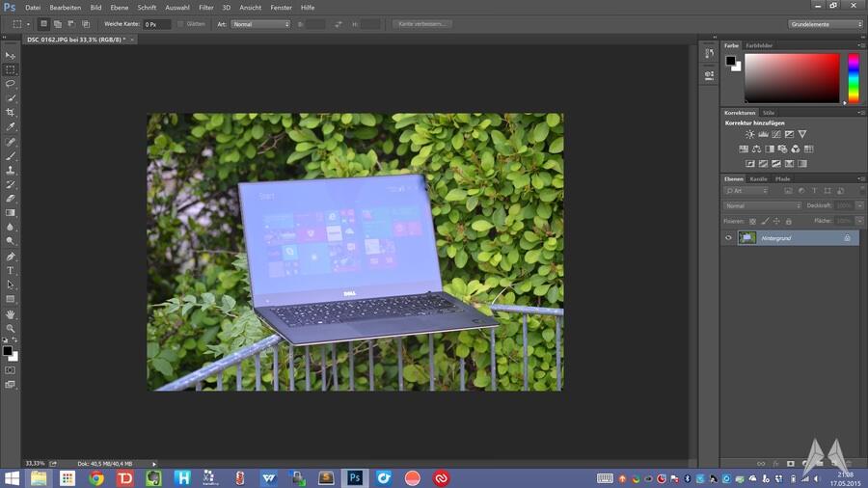The height and width of the screenshot is (488, 868).
Task: Select the Type (T) tool
Action: [11, 271]
